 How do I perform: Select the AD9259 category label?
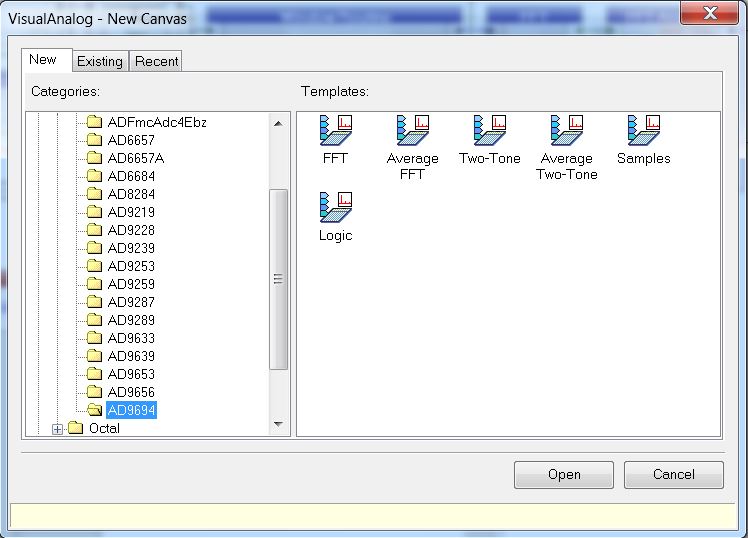click(x=131, y=284)
